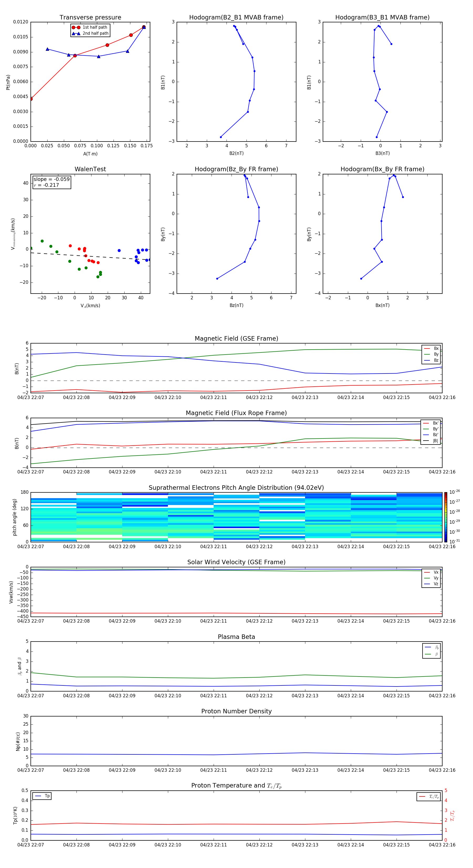Screen dimensions: 473x868
Task: Click the βp entry in Plasma Beta legend
Action: [431, 647]
